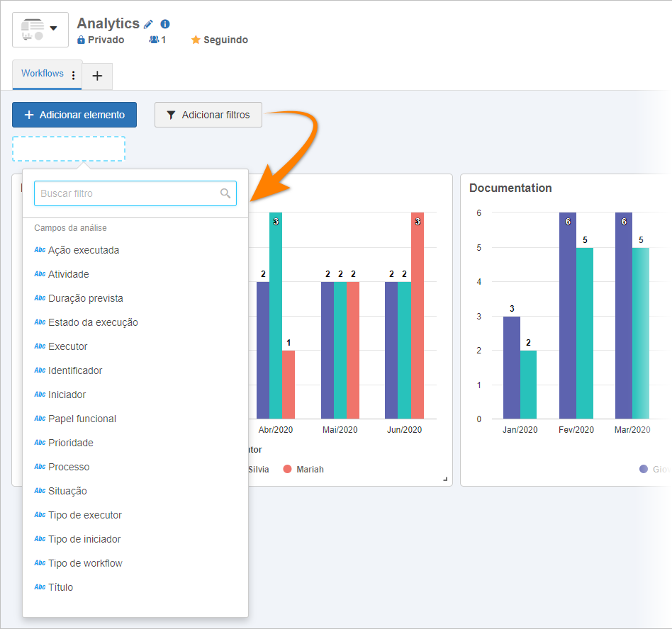The height and width of the screenshot is (629, 672).
Task: Click the teal Abr/2020 bar valued 3
Action: (276, 316)
